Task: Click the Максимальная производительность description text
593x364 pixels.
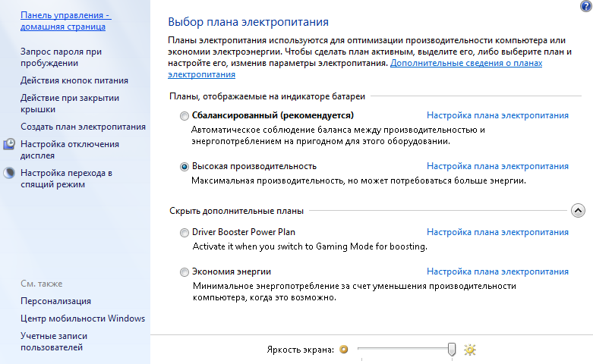Action: click(x=358, y=180)
